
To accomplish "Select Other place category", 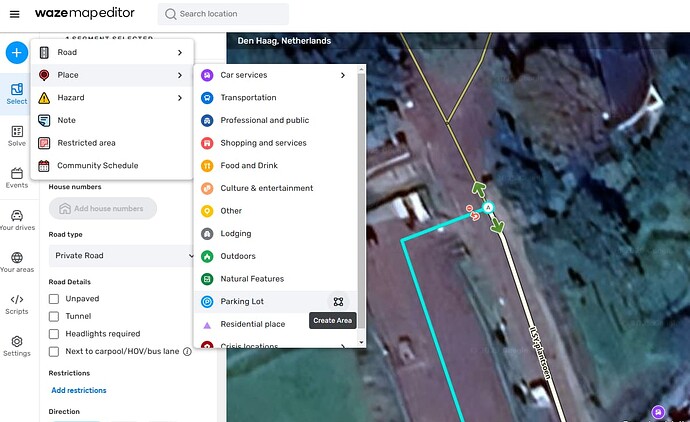I will 275,211.
